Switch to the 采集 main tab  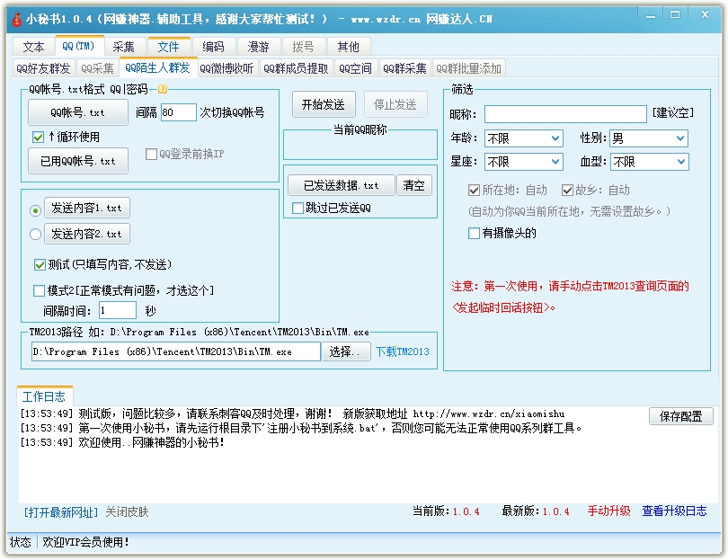pos(124,47)
